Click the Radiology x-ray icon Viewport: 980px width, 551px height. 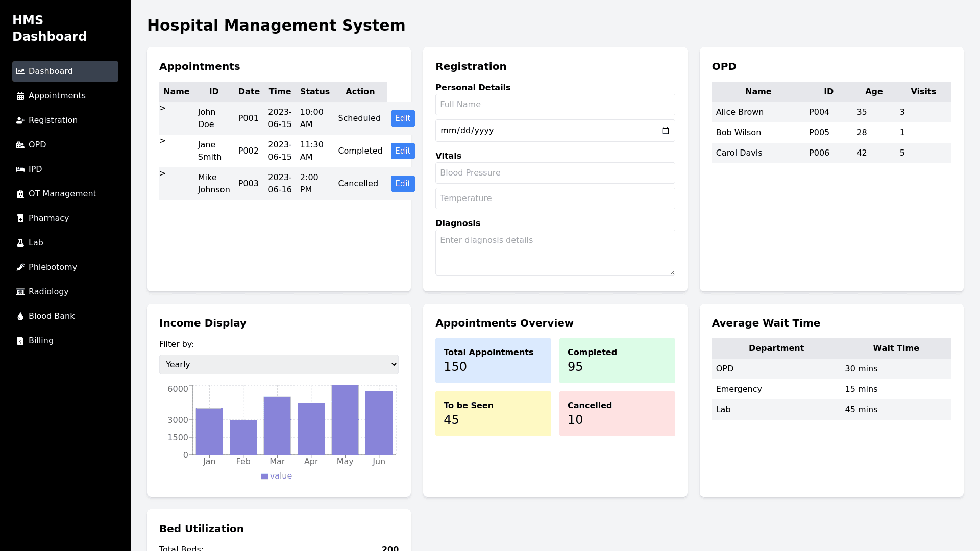tap(20, 292)
